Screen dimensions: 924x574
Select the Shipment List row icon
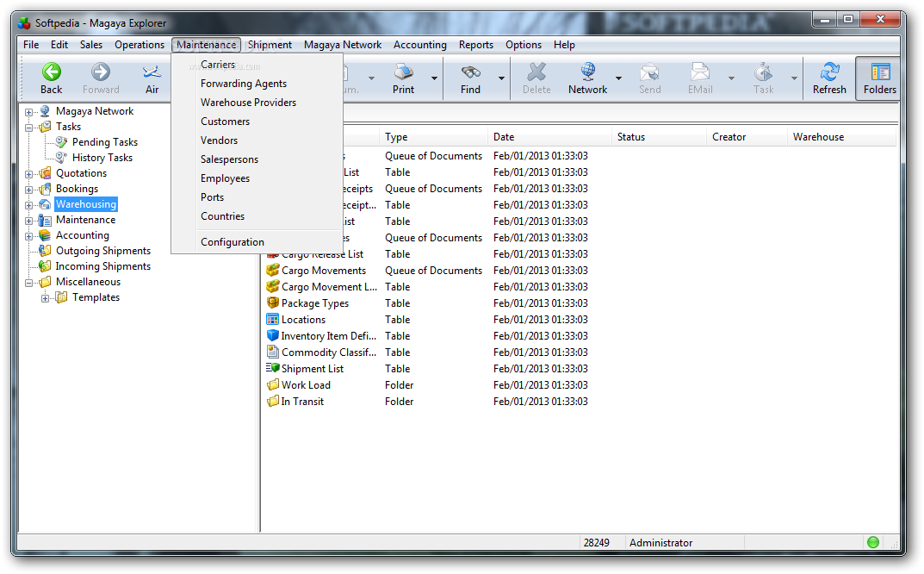272,368
